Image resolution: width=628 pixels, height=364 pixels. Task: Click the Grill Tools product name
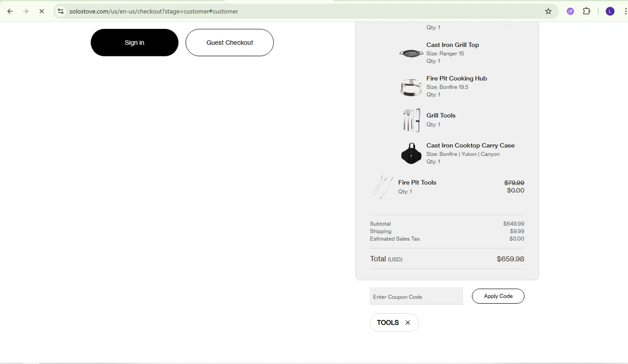click(x=441, y=115)
